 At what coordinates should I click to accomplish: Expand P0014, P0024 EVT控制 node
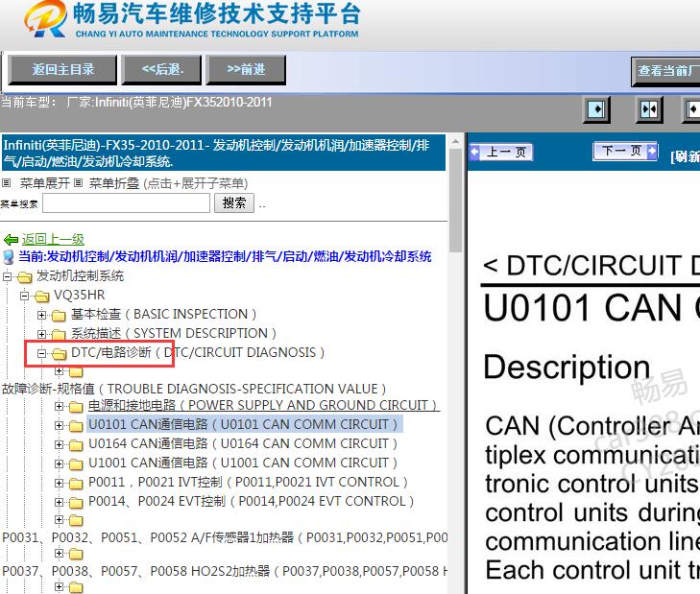click(59, 502)
